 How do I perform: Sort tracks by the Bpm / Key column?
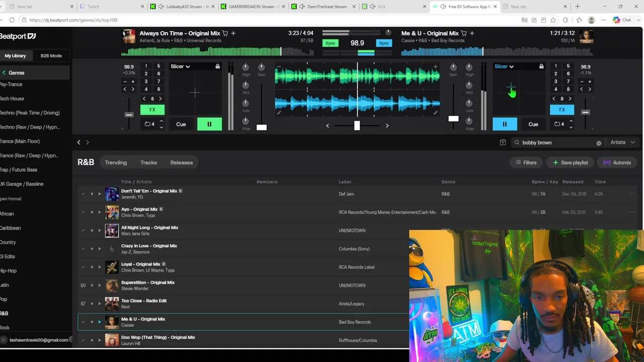tap(545, 182)
